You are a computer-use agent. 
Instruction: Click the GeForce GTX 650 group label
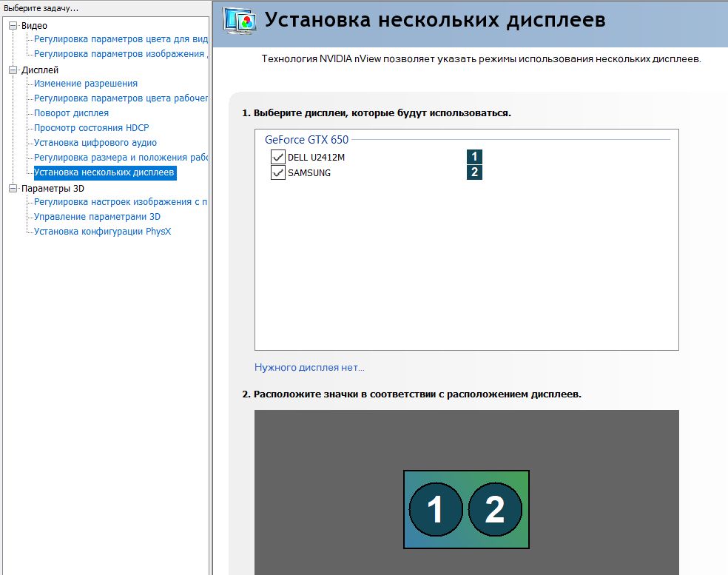[306, 139]
